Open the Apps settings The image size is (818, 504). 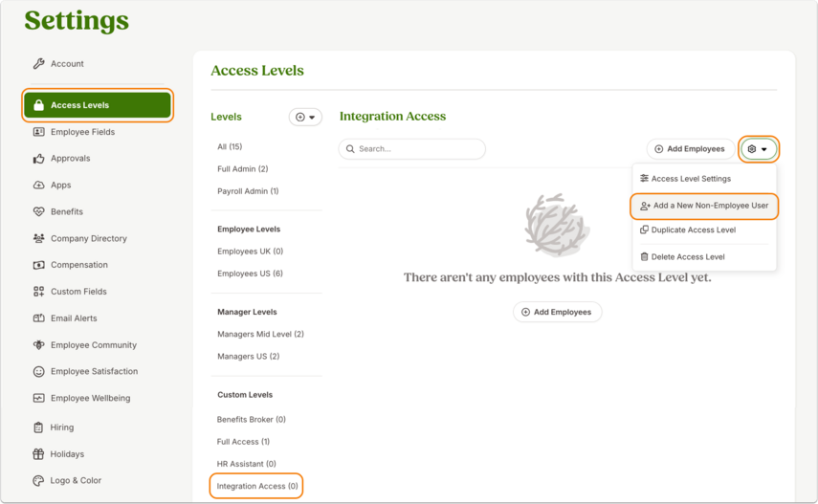click(x=60, y=185)
